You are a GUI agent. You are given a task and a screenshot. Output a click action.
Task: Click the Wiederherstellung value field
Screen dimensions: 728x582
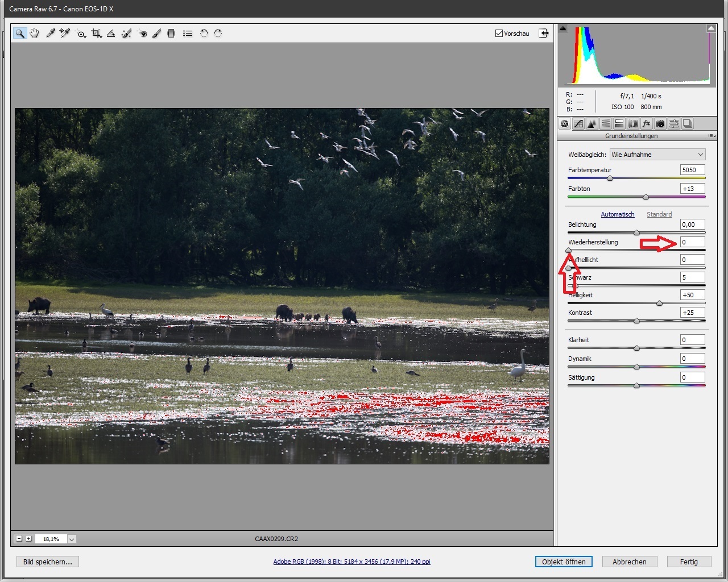[x=692, y=242]
